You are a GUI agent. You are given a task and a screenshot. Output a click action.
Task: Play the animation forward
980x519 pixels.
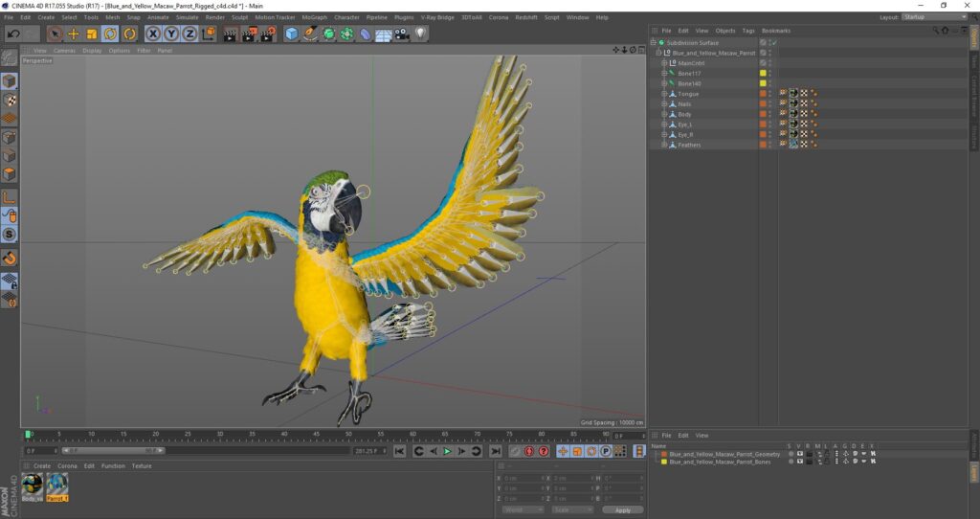[x=448, y=451]
